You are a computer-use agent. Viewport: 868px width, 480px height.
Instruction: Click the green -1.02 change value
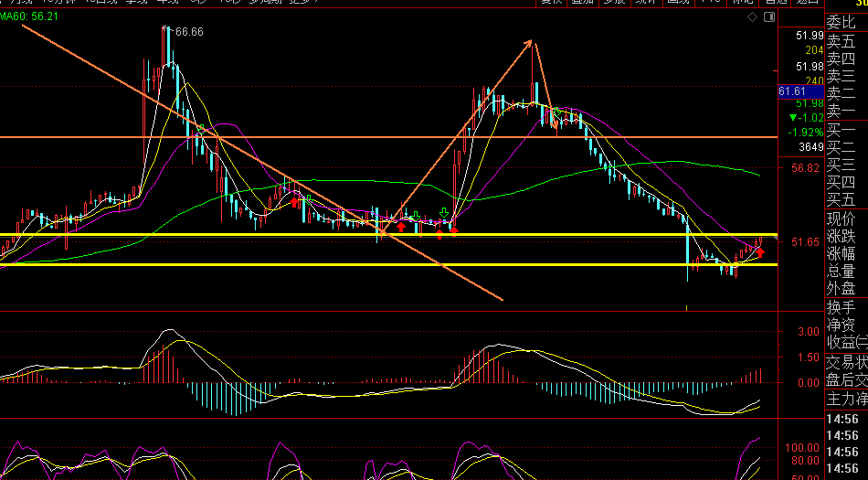click(x=807, y=117)
